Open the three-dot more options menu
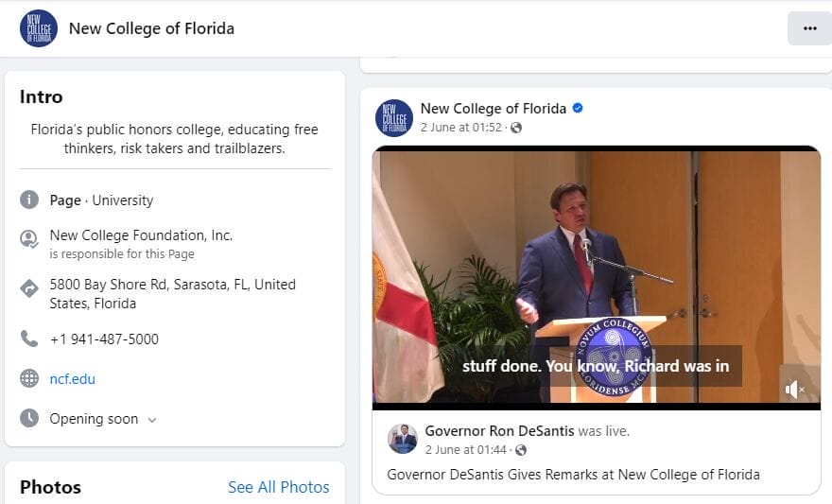Screen dimensions: 832x504 pyautogui.click(x=809, y=28)
